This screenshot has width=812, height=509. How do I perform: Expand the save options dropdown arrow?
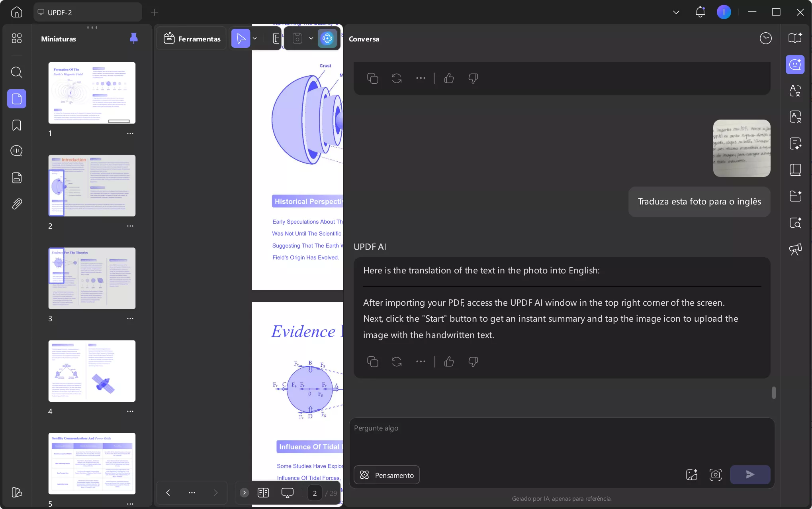311,39
